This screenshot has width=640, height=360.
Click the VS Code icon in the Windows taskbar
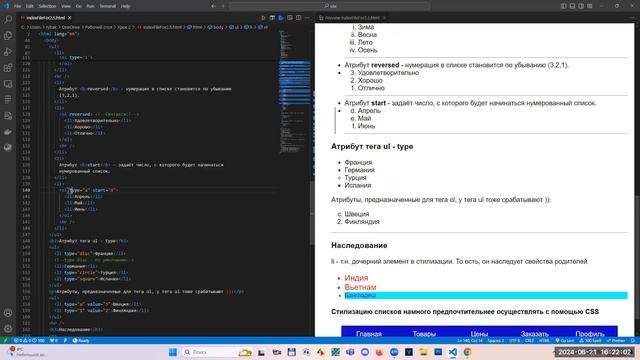click(453, 352)
